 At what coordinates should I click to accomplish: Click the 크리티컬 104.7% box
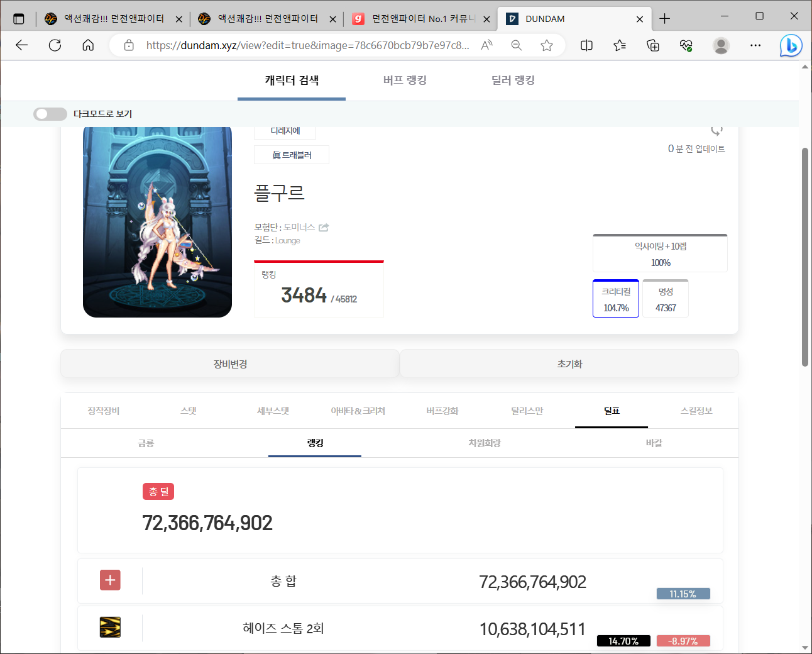(x=616, y=299)
